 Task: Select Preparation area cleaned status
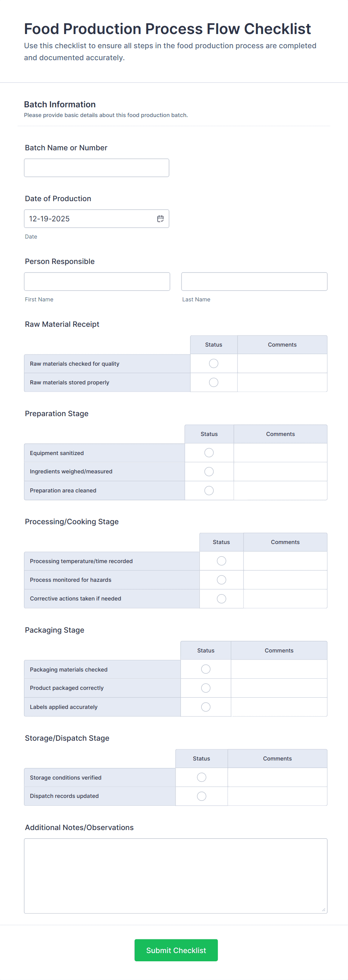tap(209, 491)
